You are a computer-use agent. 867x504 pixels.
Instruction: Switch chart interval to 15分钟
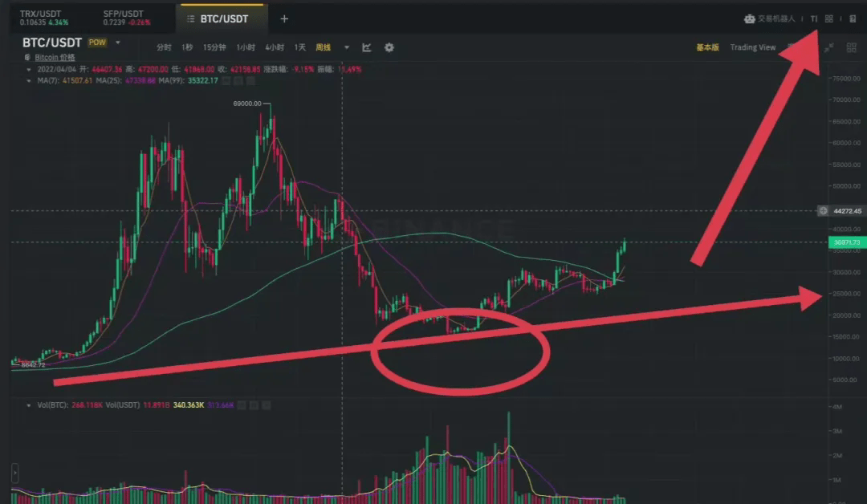click(x=214, y=47)
